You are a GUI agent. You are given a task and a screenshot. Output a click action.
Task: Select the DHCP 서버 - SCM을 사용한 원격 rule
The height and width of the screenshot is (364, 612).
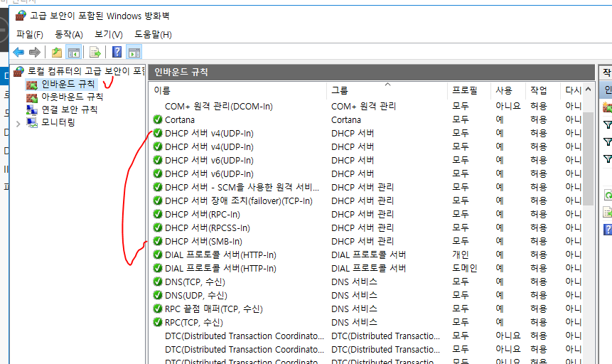(242, 188)
